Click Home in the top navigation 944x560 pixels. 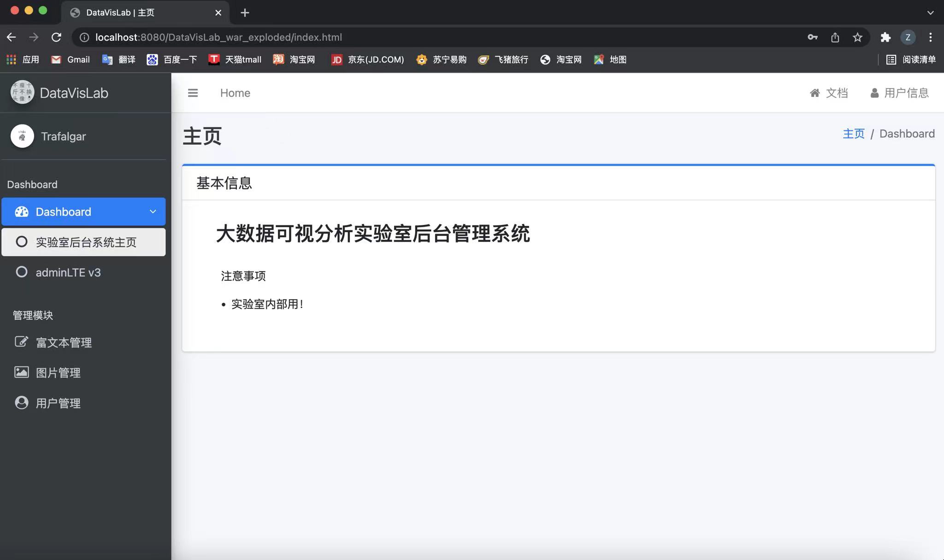coord(235,93)
